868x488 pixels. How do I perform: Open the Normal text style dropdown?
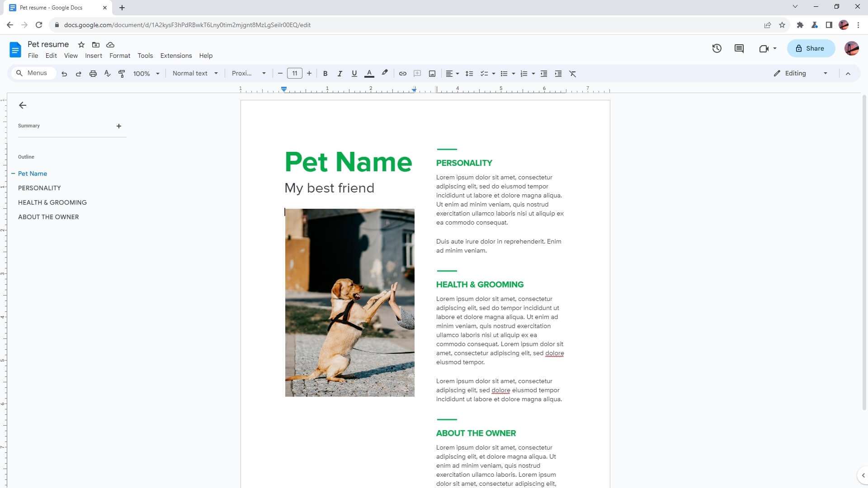pyautogui.click(x=195, y=73)
